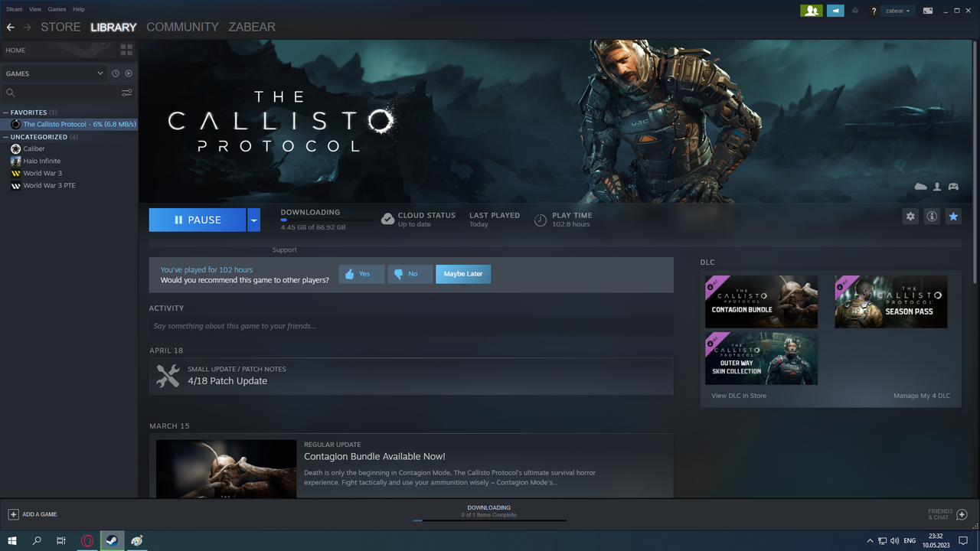Click Manage My 4 DLC link
This screenshot has height=551, width=980.
pos(922,396)
